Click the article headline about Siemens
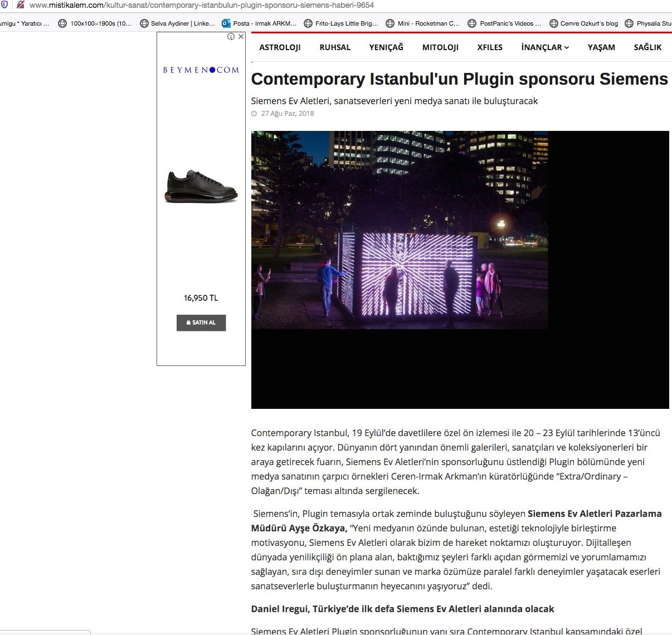 (x=460, y=79)
